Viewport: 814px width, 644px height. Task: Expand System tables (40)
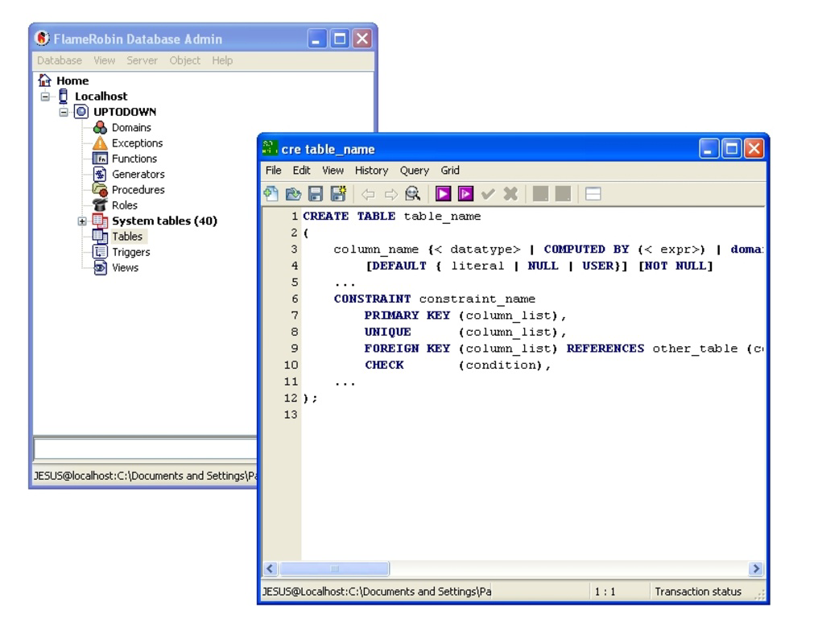click(82, 221)
